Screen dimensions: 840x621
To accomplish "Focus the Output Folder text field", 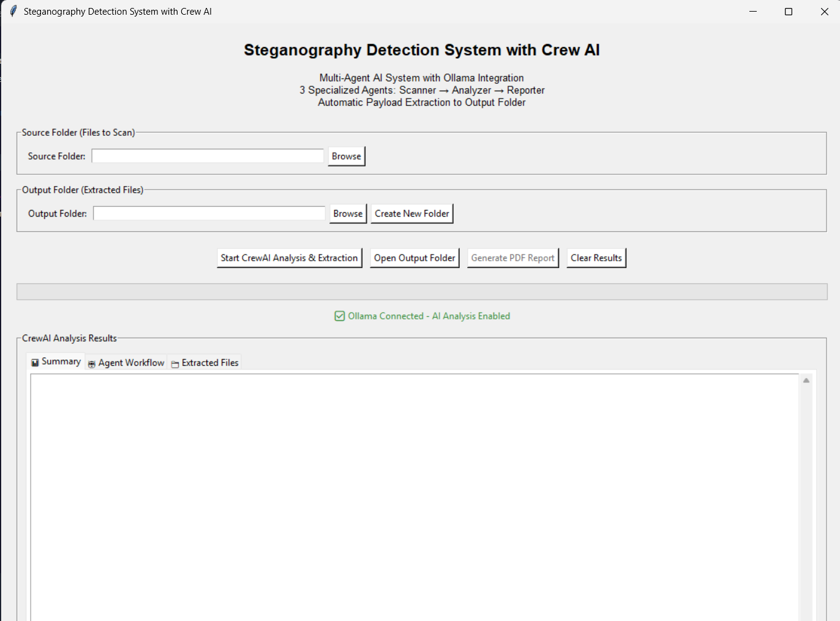I will pyautogui.click(x=209, y=214).
